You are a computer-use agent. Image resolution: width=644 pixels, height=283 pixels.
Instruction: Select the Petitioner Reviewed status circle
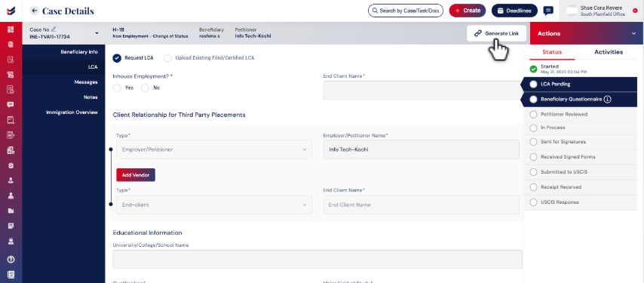point(533,114)
